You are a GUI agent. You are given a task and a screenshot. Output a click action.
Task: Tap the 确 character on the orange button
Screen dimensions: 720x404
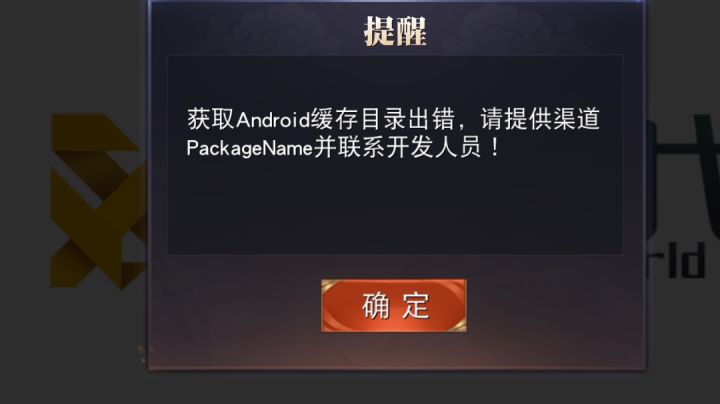pyautogui.click(x=376, y=305)
